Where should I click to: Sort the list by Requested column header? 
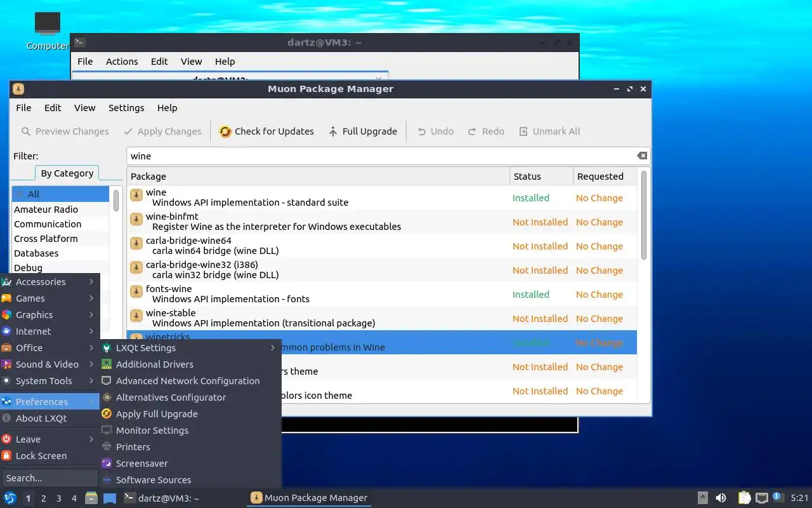coord(605,177)
